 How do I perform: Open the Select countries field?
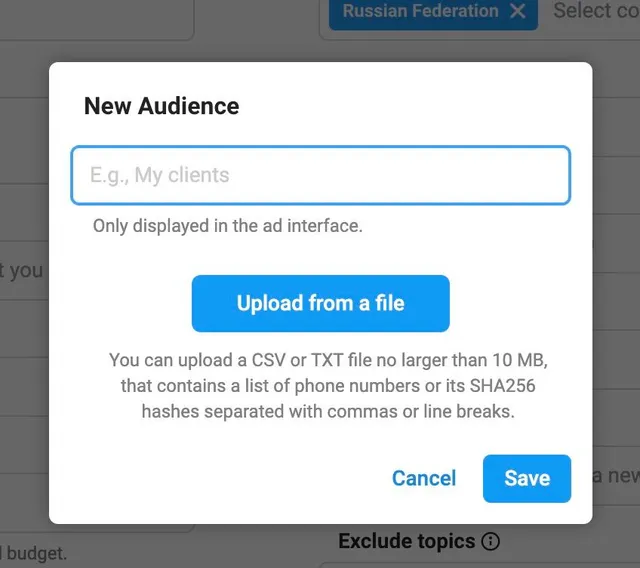tap(596, 11)
